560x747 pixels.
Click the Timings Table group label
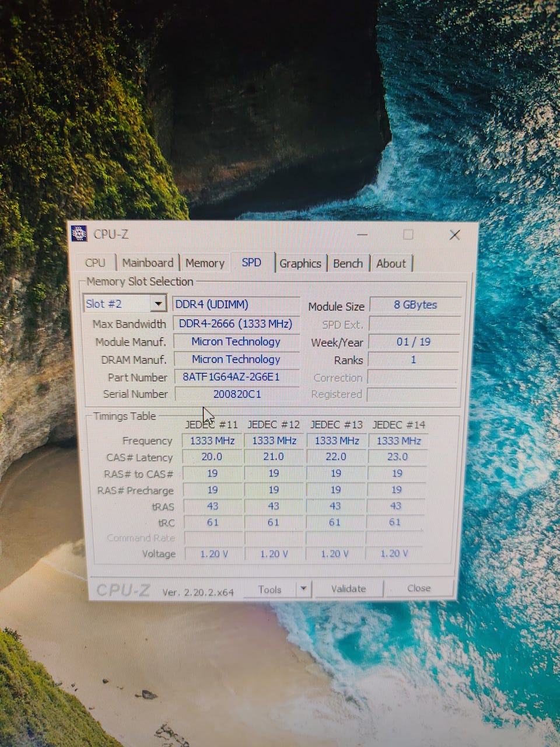coord(124,416)
